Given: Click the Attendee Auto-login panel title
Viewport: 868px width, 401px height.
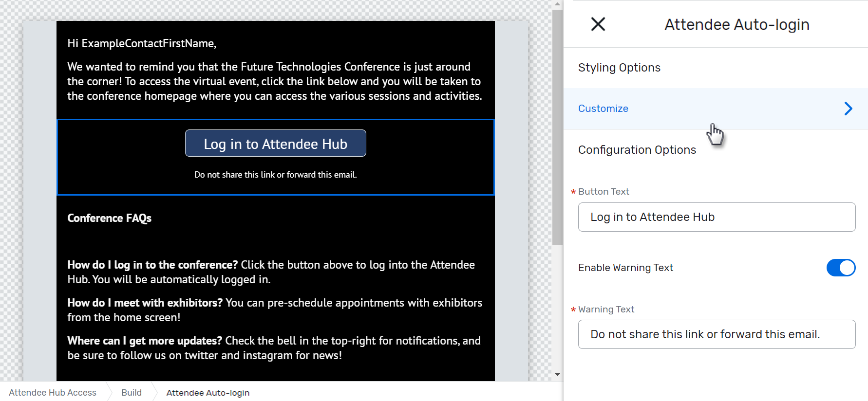Looking at the screenshot, I should [736, 24].
